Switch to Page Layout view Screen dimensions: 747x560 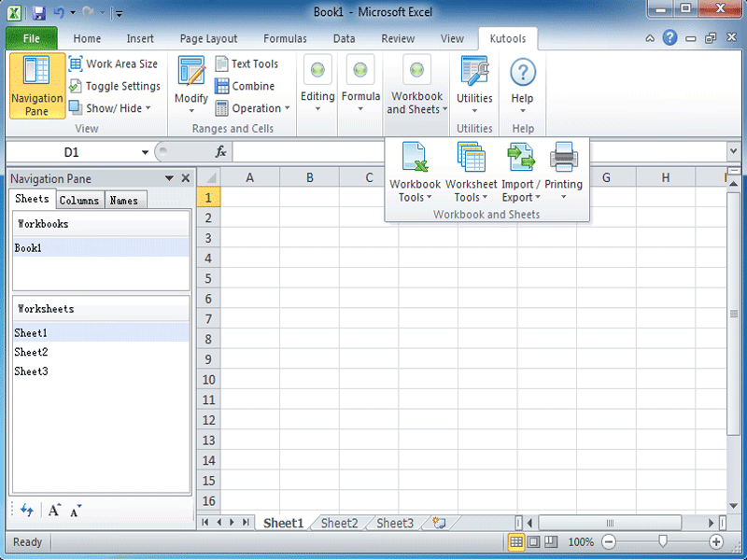point(533,542)
